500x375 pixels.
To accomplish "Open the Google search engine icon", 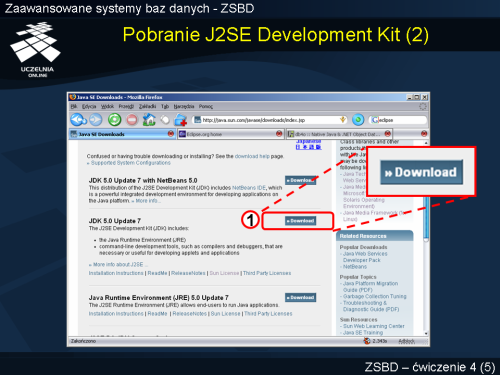I will [x=375, y=120].
